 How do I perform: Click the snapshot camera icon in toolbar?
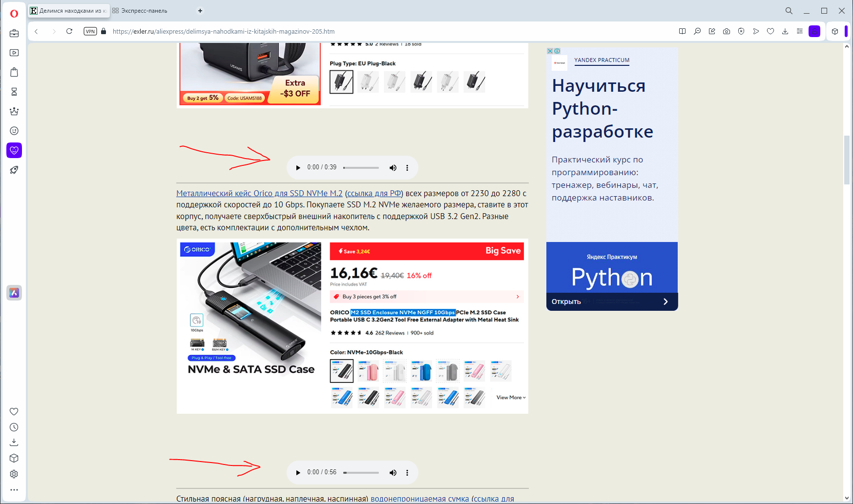(727, 31)
